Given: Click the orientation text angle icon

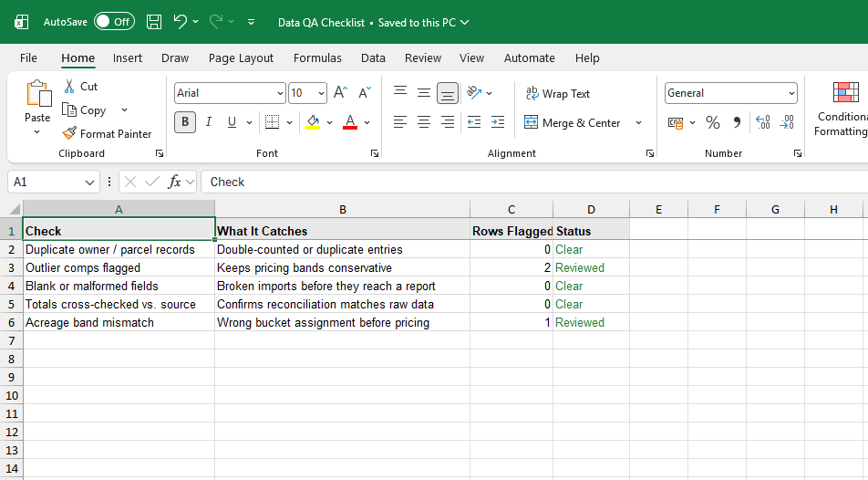Looking at the screenshot, I should pyautogui.click(x=474, y=92).
